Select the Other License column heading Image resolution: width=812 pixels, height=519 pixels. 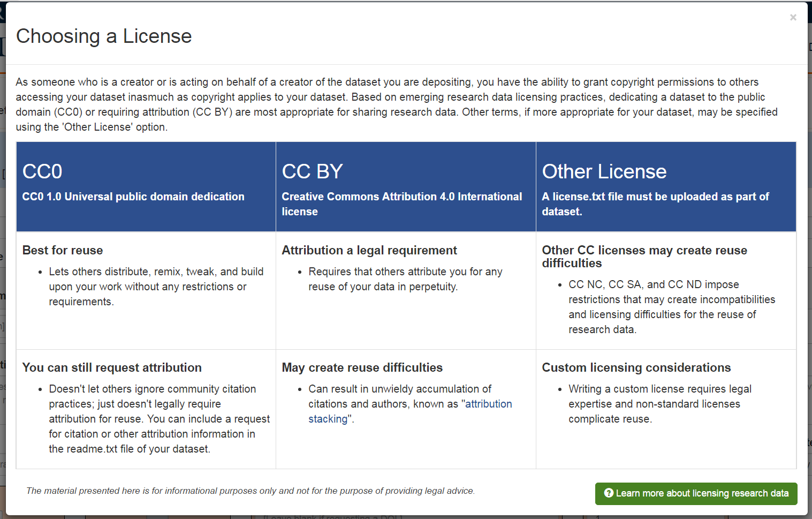point(604,171)
